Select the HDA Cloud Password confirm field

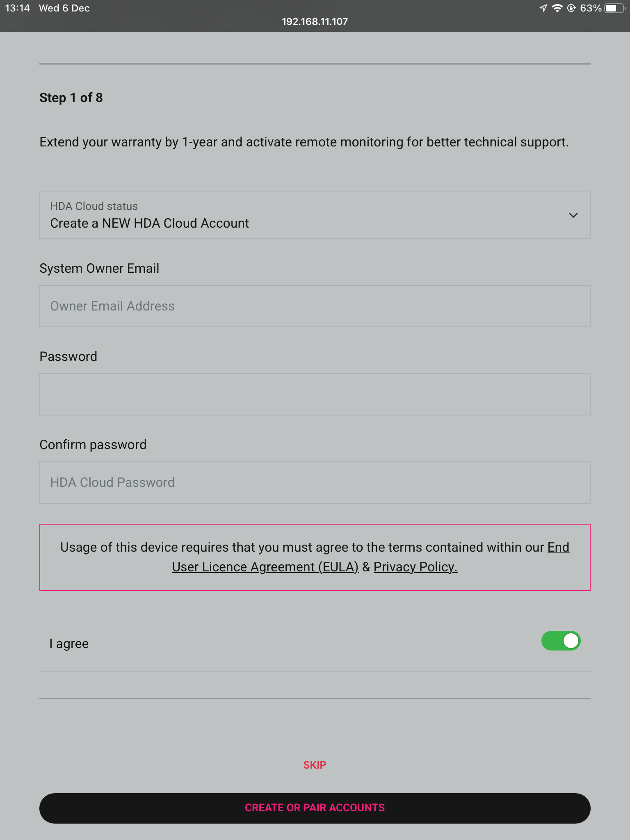(x=315, y=483)
